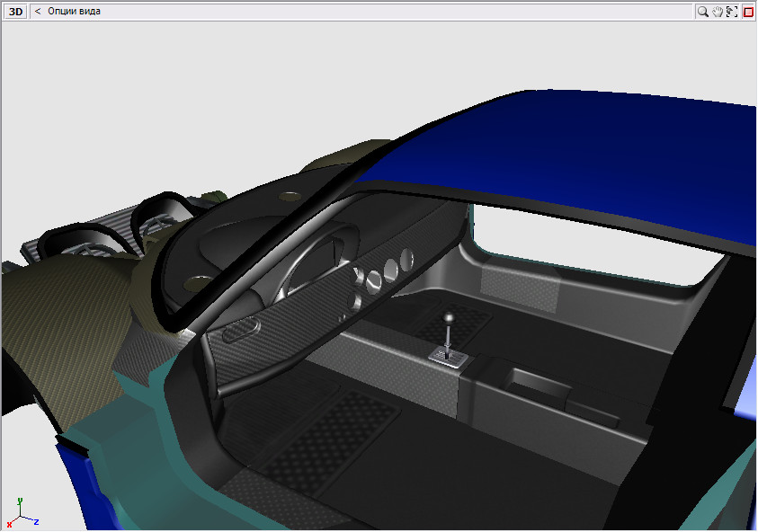758x532 pixels.
Task: Click the red square maximize viewport icon
Action: [748, 12]
